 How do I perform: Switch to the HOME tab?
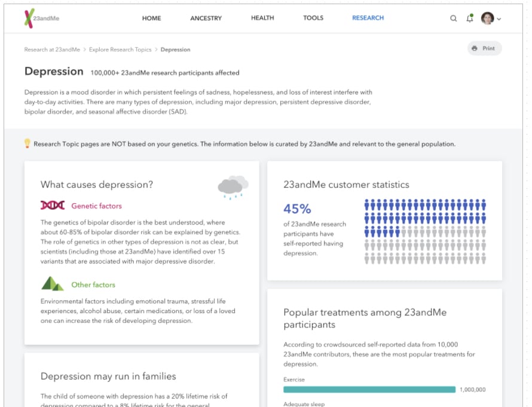(151, 18)
